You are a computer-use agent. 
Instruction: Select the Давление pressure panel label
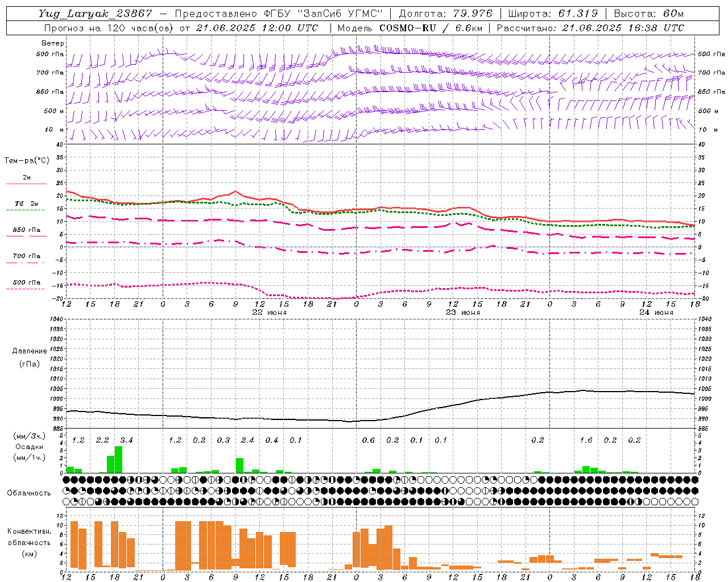click(30, 351)
